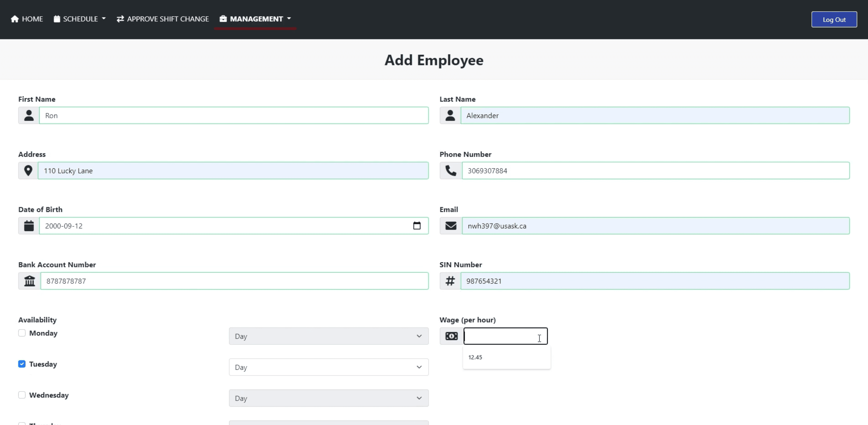Open the date picker calendar for Date of Birth
The width and height of the screenshot is (868, 425).
tap(417, 226)
